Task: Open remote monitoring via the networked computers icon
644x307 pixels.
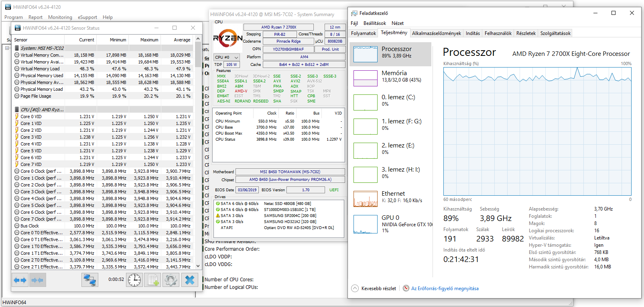Action: 89,280
